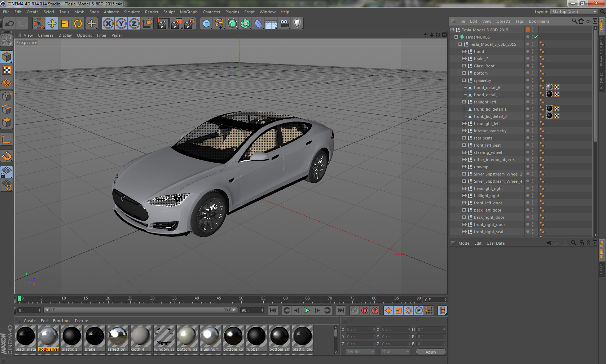Image resolution: width=606 pixels, height=364 pixels.
Task: Select the other_interior_objects tree row
Action: coord(494,160)
